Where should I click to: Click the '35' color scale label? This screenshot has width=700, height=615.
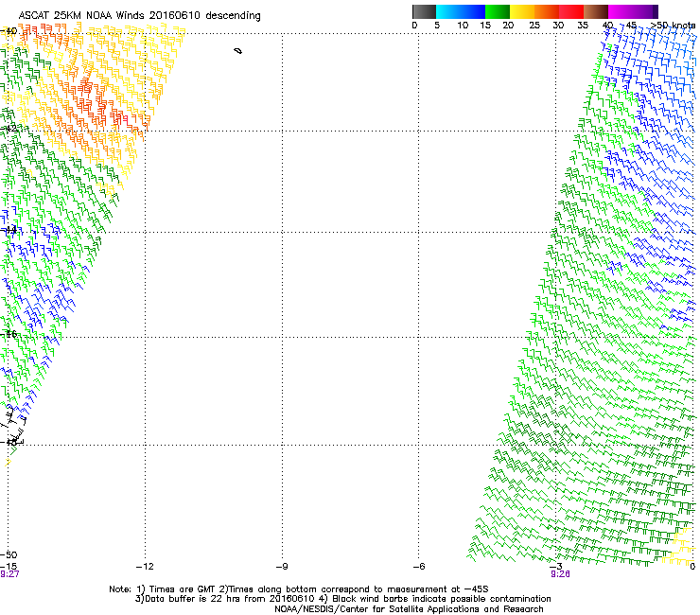583,26
